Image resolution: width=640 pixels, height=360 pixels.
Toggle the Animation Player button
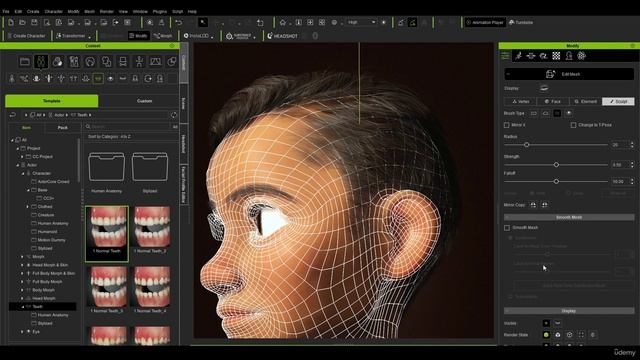point(484,22)
